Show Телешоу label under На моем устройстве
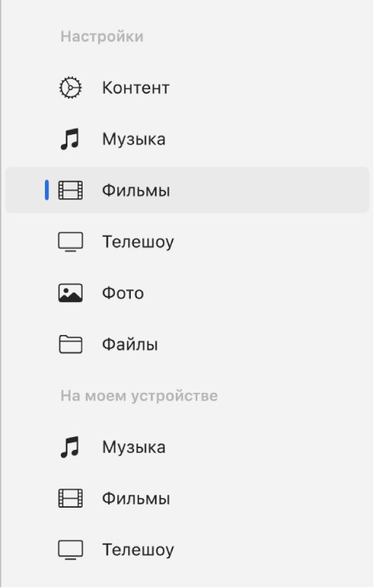The image size is (374, 588). tap(138, 549)
